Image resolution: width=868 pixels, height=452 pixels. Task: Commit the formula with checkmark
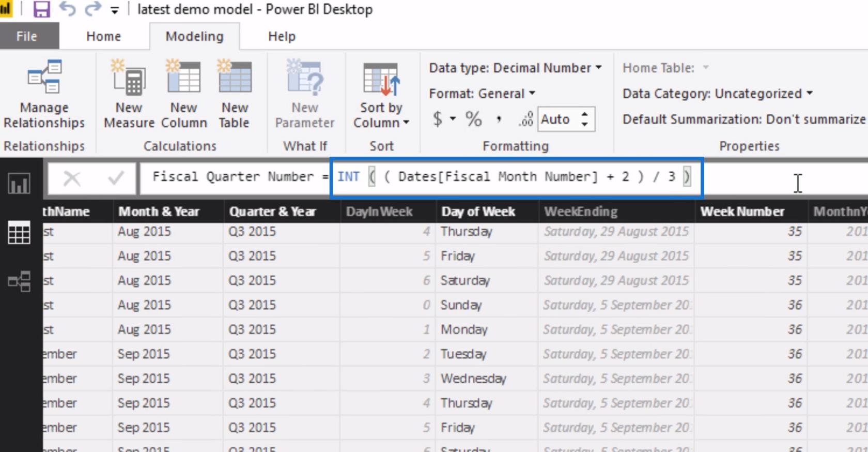(x=116, y=179)
